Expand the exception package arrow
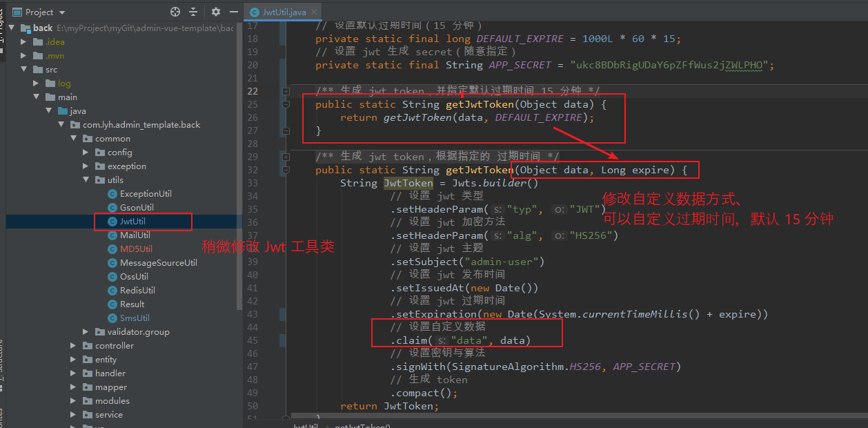Screen dimensions: 868x428 (x=86, y=166)
